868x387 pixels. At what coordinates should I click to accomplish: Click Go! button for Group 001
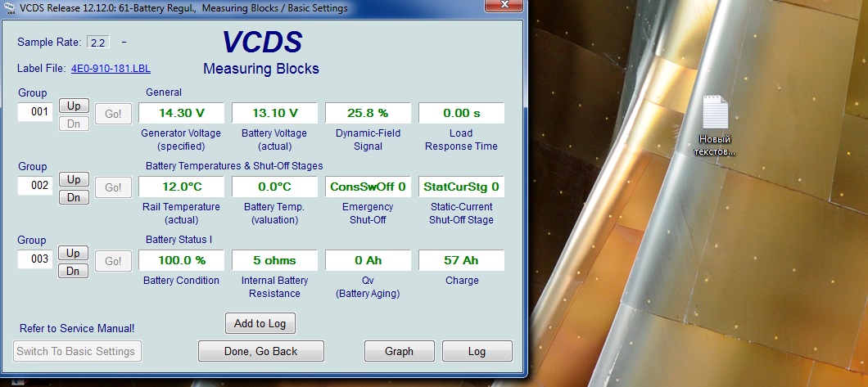[x=114, y=114]
